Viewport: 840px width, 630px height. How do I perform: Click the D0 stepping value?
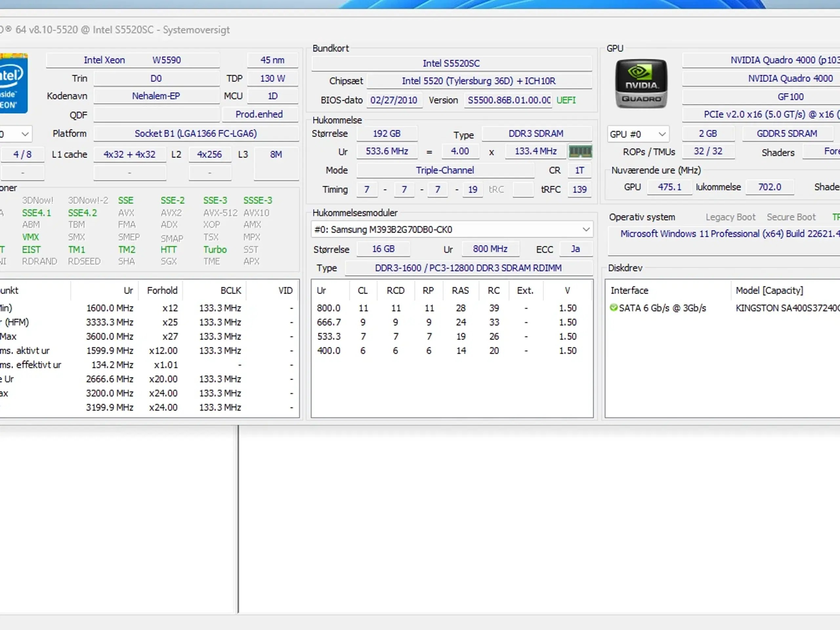(x=156, y=78)
